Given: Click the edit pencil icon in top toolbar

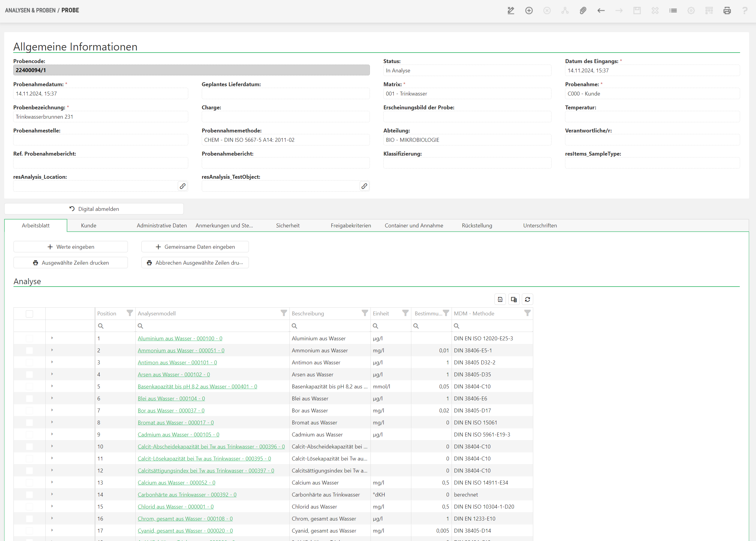Looking at the screenshot, I should pyautogui.click(x=511, y=11).
